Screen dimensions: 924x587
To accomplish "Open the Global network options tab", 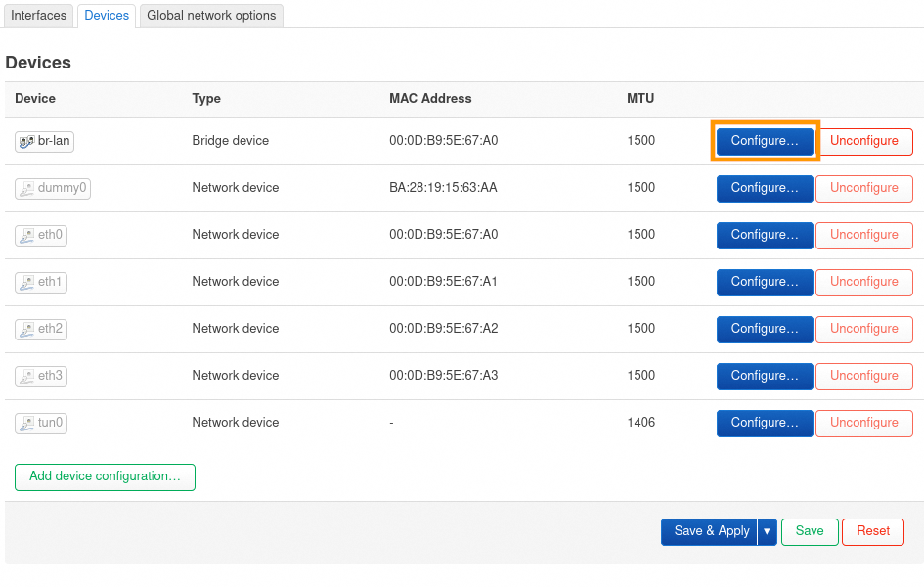I will click(211, 16).
